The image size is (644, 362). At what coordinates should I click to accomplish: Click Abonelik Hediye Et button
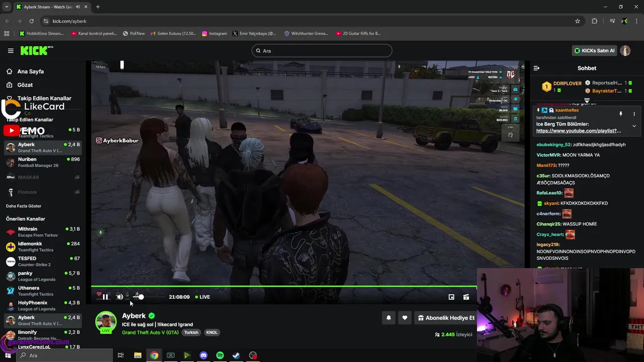(446, 318)
